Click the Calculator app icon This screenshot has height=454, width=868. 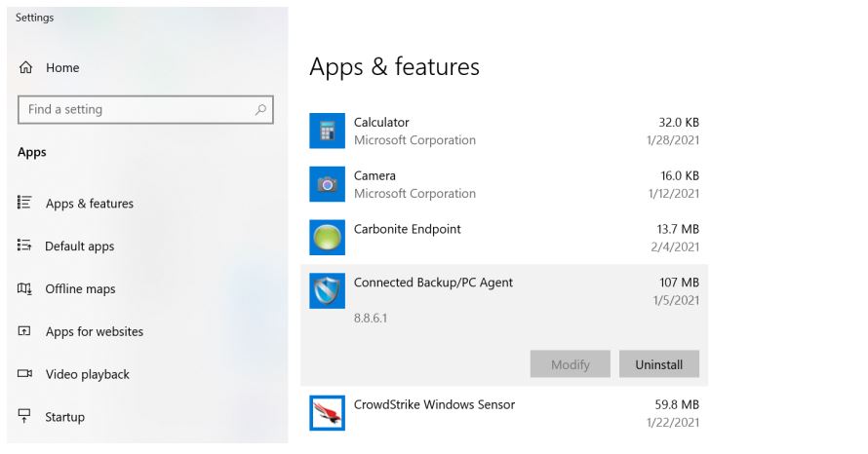327,131
